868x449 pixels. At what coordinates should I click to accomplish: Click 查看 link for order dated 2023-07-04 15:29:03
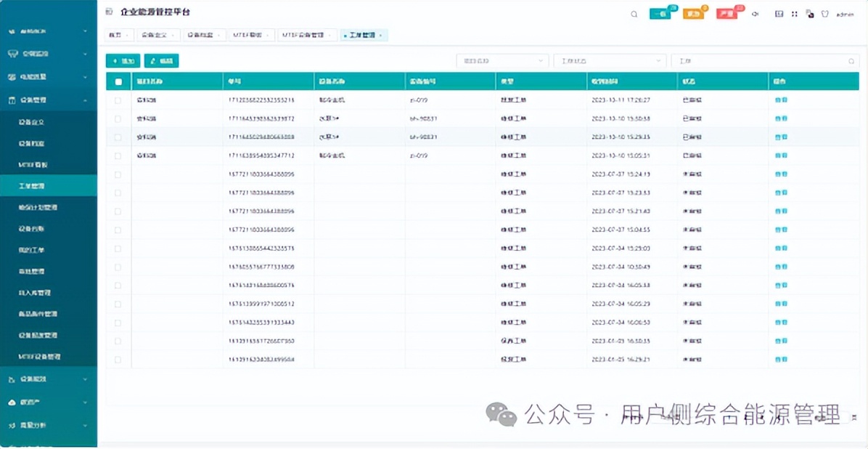pyautogui.click(x=781, y=248)
